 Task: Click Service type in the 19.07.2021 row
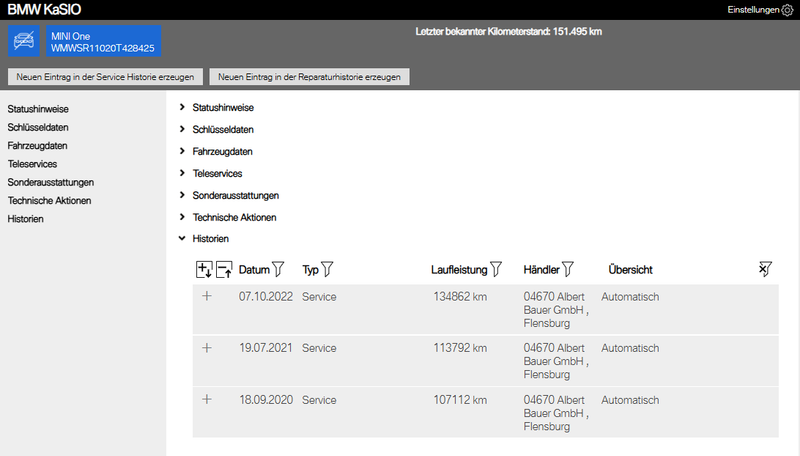pos(319,348)
